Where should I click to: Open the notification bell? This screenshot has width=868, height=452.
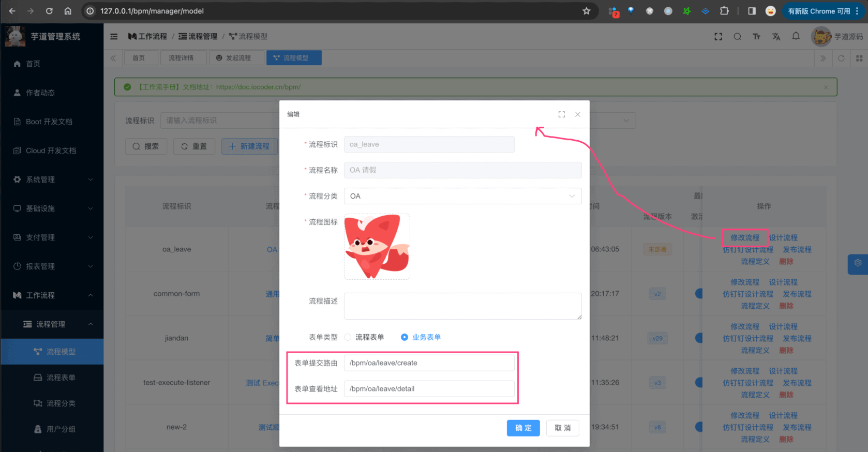pos(796,36)
